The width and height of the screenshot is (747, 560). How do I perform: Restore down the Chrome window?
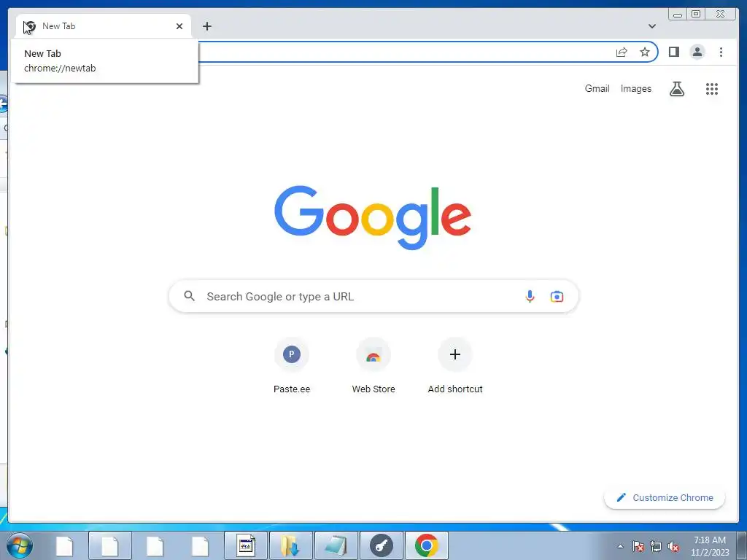[x=696, y=15]
